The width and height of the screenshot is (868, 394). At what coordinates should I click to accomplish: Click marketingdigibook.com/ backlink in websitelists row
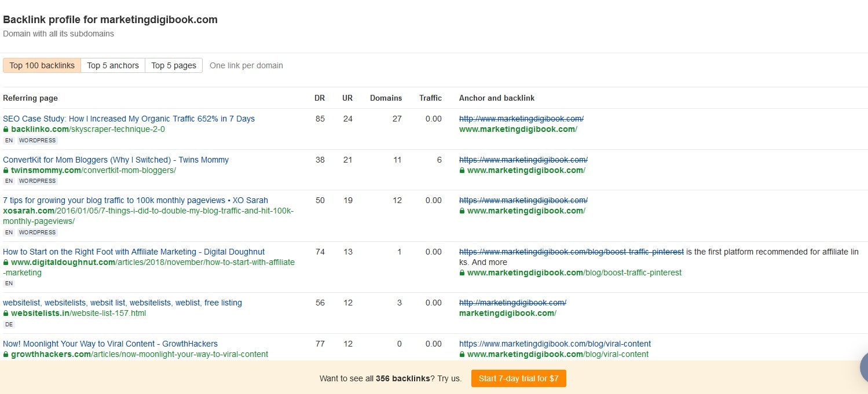508,313
